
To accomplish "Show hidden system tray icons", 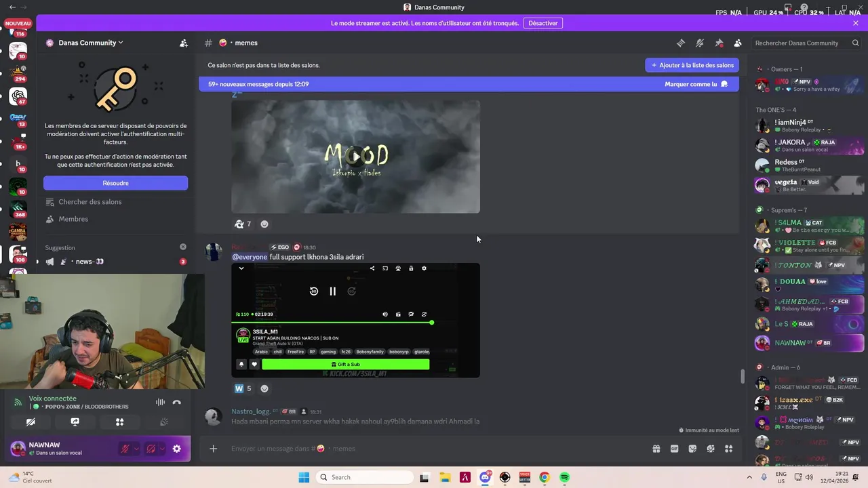I will point(749,477).
